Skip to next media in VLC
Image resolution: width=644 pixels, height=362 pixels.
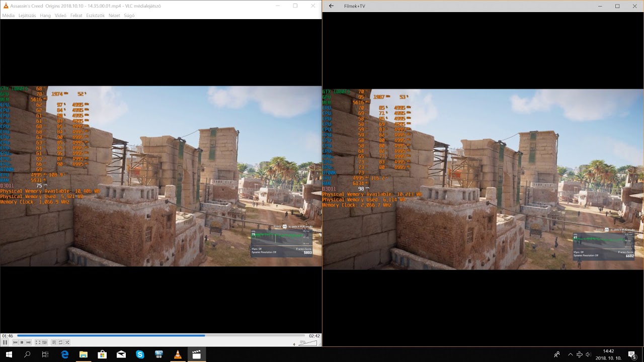point(28,342)
